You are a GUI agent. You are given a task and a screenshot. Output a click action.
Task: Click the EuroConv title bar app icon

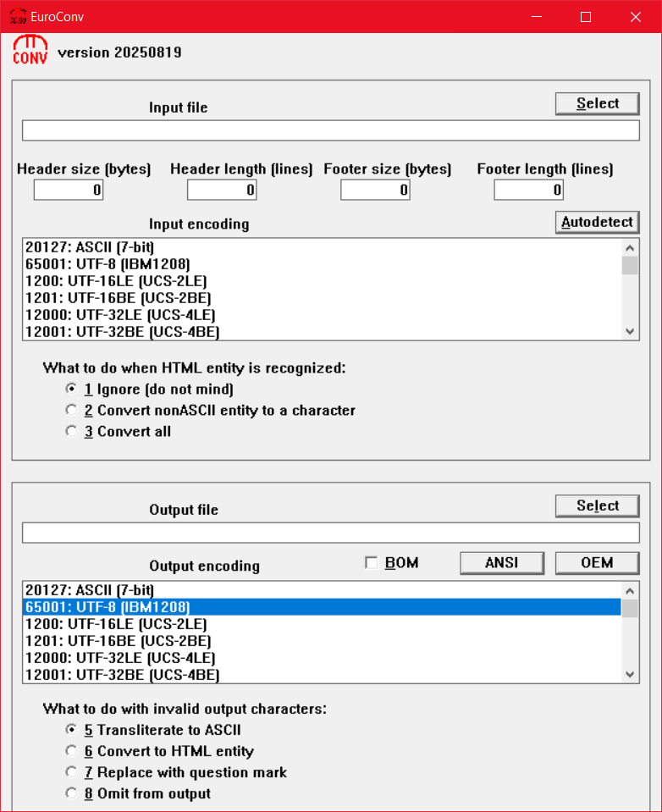[x=18, y=16]
